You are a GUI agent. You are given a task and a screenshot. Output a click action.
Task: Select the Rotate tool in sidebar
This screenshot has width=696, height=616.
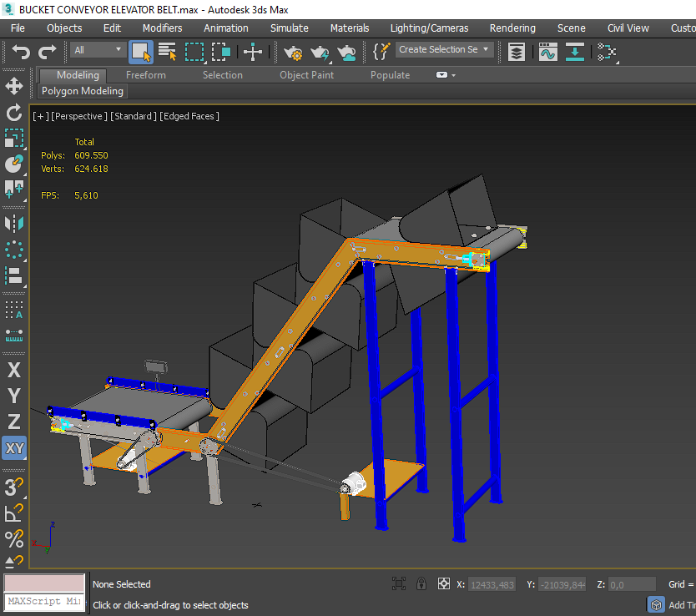pyautogui.click(x=13, y=113)
